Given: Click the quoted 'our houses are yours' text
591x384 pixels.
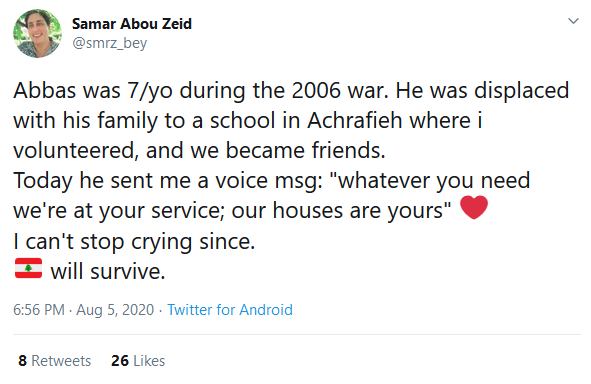Looking at the screenshot, I should point(341,211).
